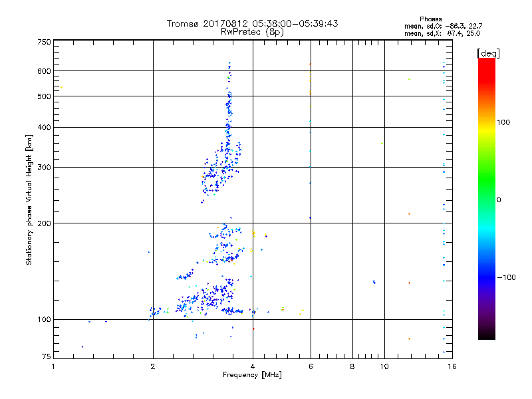Click the y-axis tick label '750'
The height and width of the screenshot is (399, 532).
click(44, 42)
